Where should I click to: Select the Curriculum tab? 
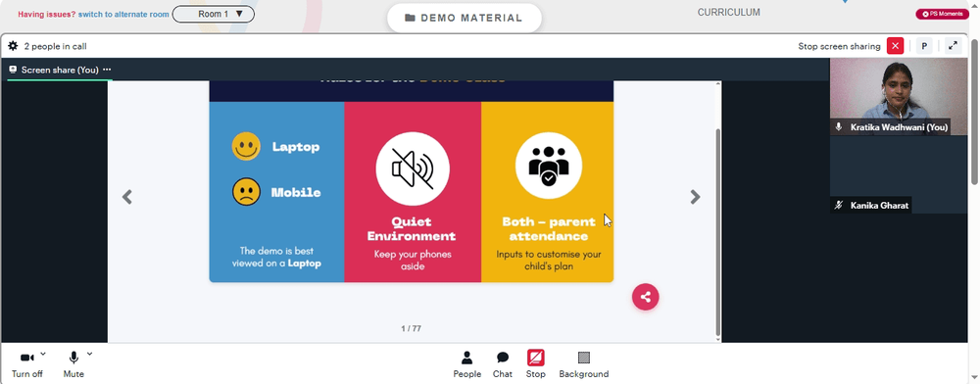click(x=729, y=12)
